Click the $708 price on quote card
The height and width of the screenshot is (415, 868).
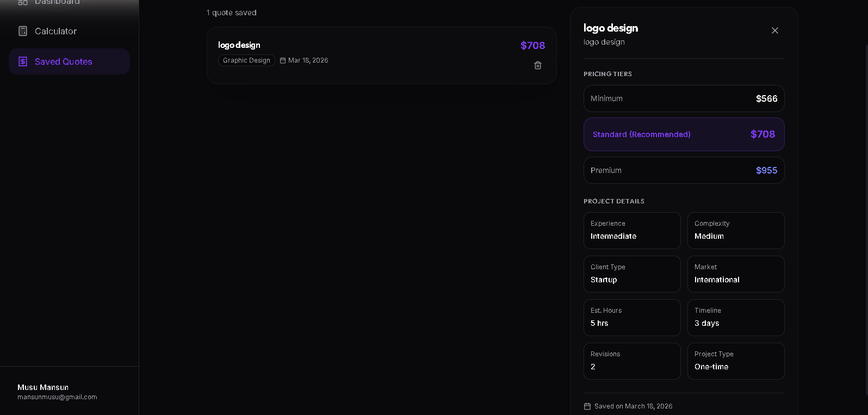click(x=532, y=46)
